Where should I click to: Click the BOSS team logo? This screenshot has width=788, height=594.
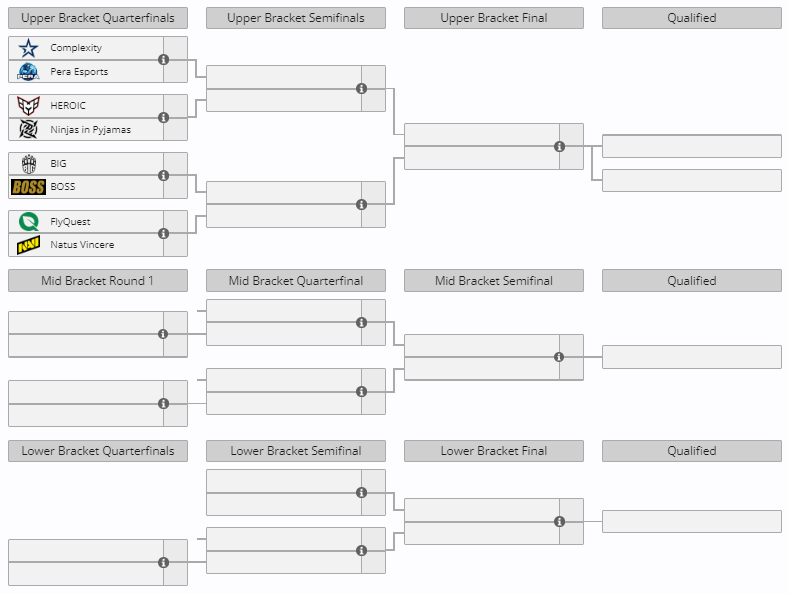[x=29, y=187]
